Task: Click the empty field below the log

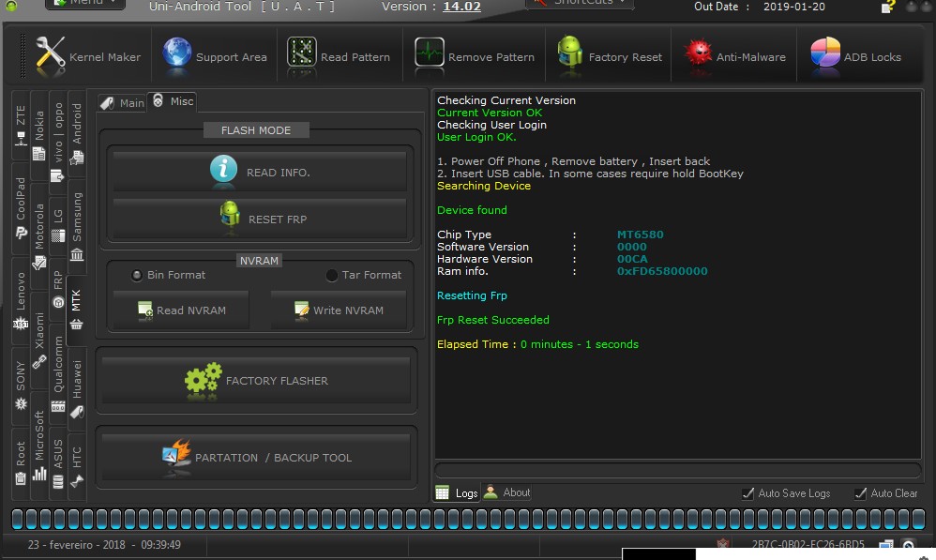Action: (677, 470)
